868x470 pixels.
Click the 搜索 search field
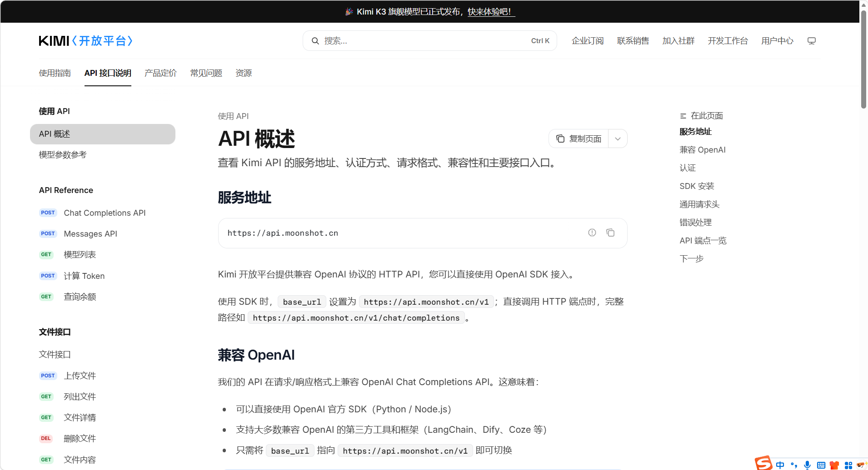pyautogui.click(x=430, y=41)
